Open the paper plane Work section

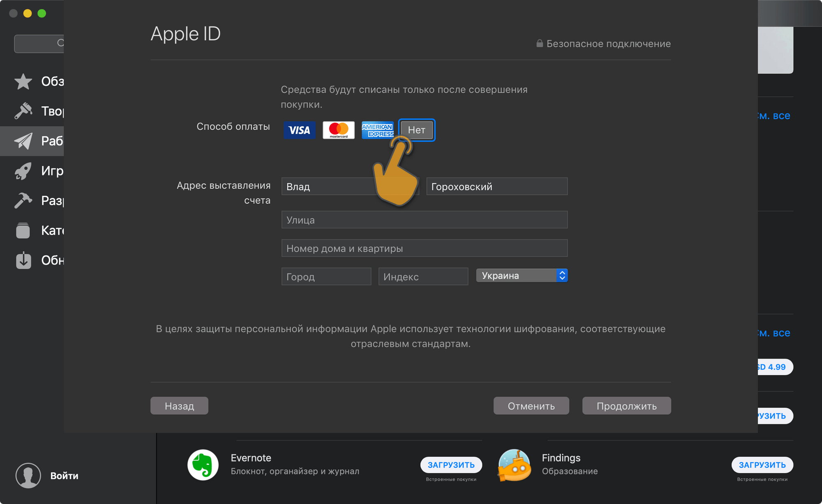[23, 141]
